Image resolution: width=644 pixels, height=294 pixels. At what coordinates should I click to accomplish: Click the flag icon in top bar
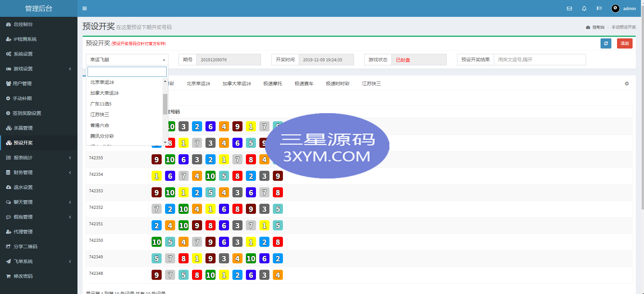point(599,8)
